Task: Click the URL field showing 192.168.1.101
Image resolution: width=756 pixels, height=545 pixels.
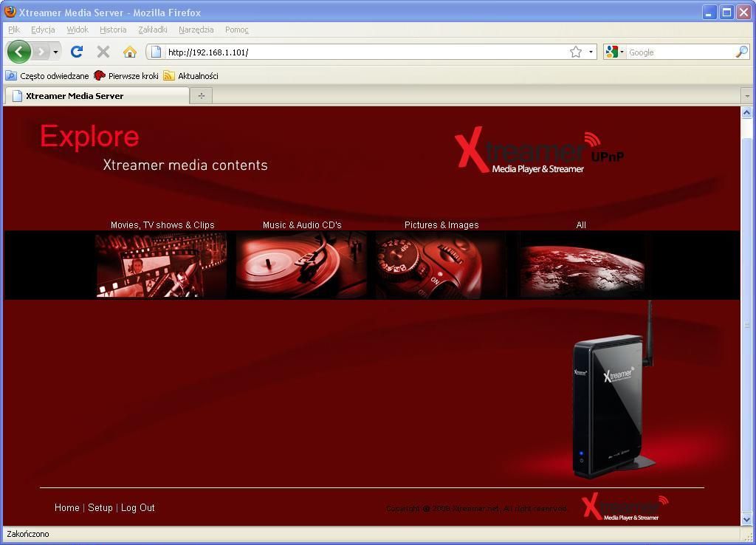Action: (x=366, y=52)
